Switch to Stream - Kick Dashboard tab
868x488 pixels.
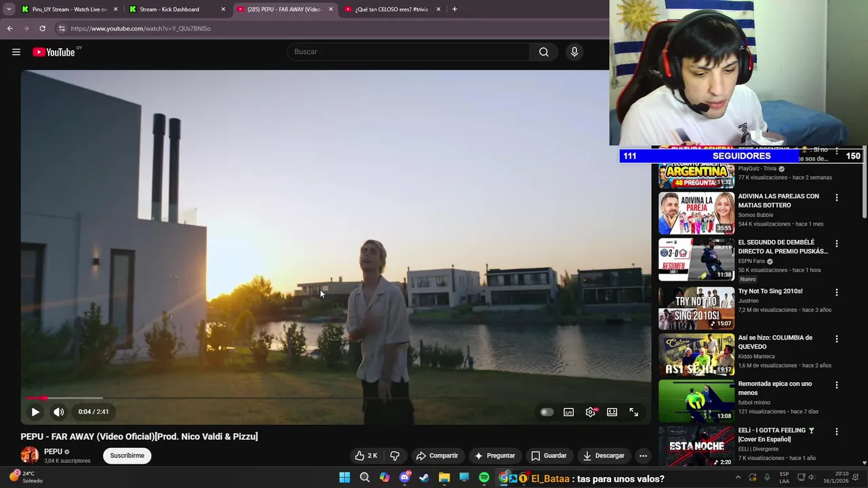pyautogui.click(x=176, y=9)
